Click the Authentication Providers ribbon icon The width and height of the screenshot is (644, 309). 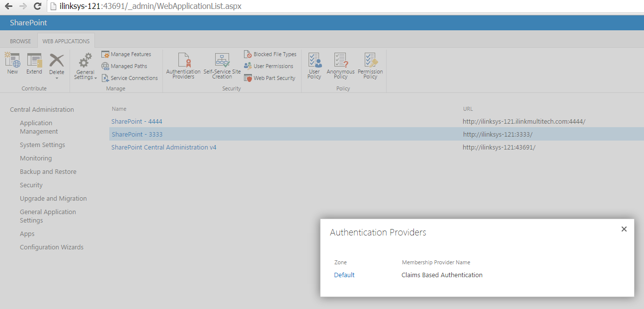tap(185, 60)
